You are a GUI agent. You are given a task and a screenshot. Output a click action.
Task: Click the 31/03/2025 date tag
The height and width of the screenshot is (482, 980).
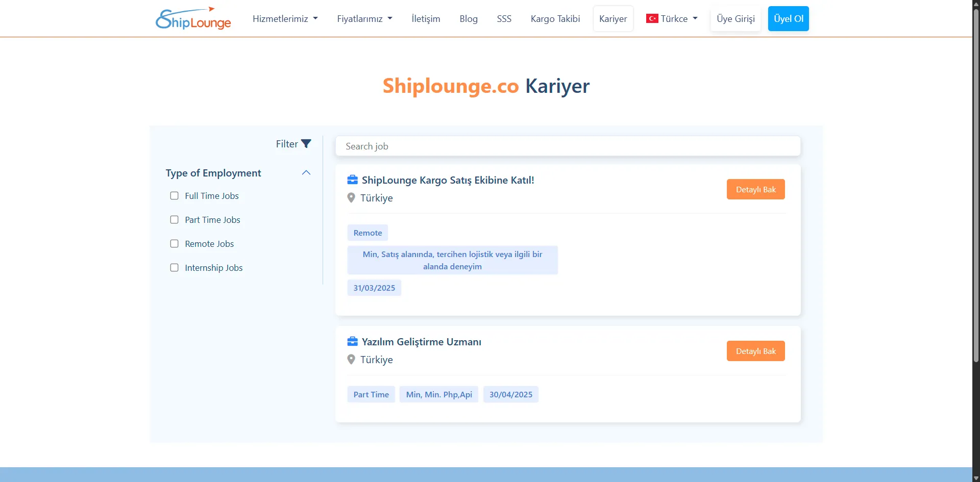374,288
